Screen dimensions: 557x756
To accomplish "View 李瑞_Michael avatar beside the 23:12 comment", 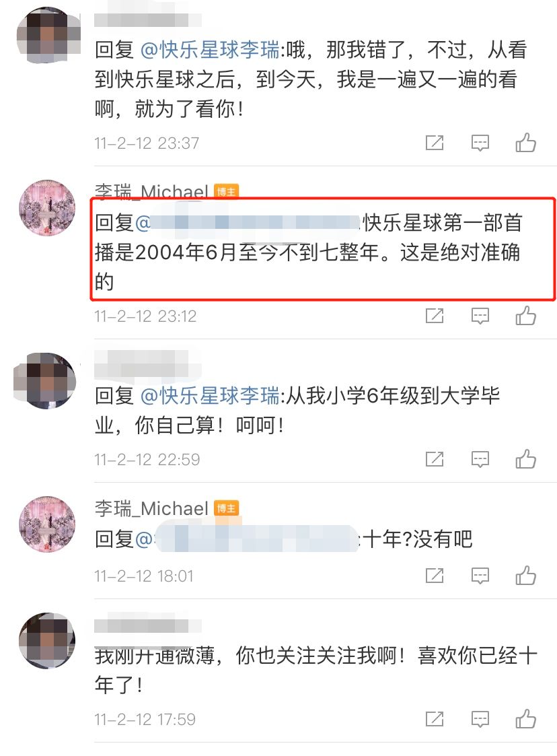I will coord(46,208).
